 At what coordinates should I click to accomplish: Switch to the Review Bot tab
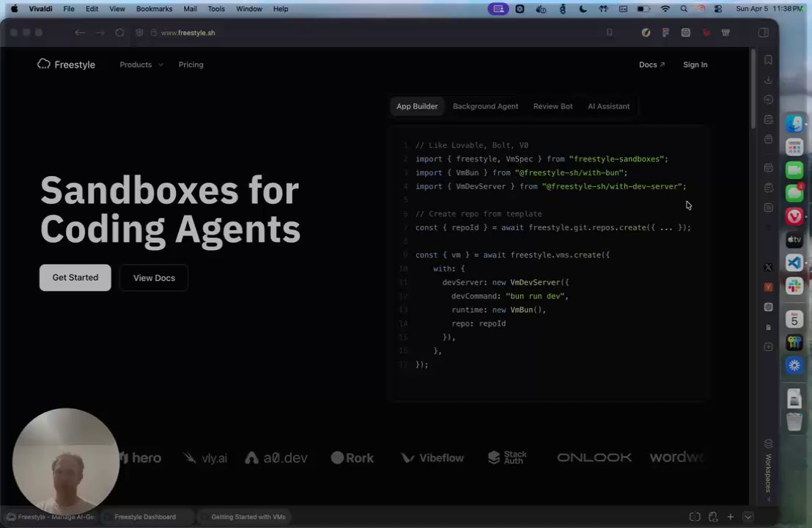553,106
